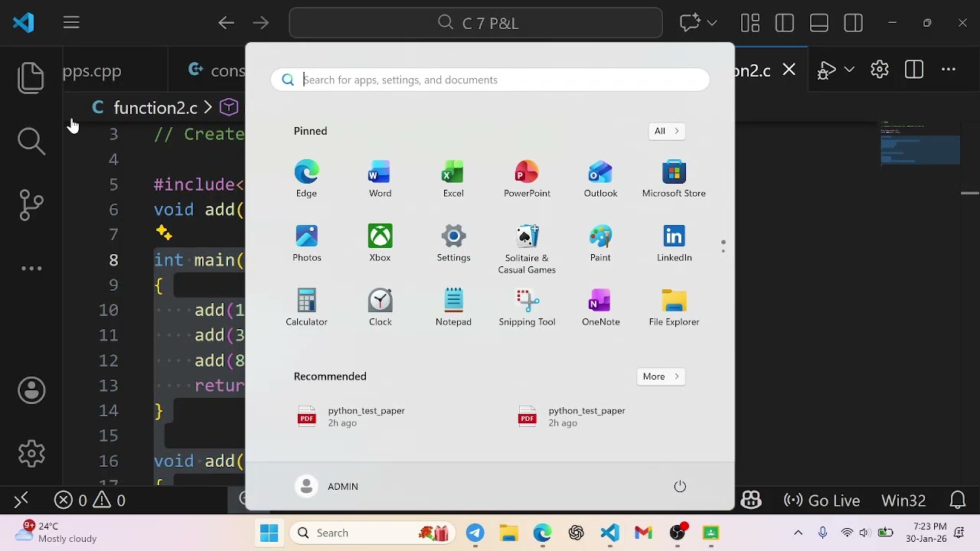Click the sparkle code action icon on line 7
The height and width of the screenshot is (551, 980).
pos(164,232)
